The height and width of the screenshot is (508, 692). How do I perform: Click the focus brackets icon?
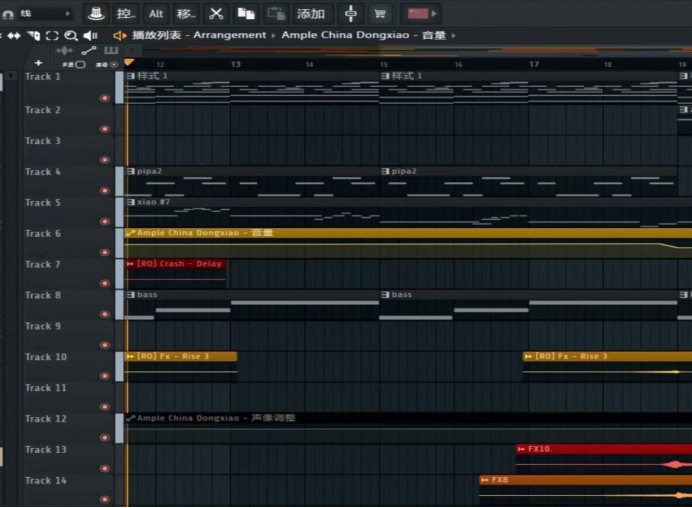click(x=52, y=36)
